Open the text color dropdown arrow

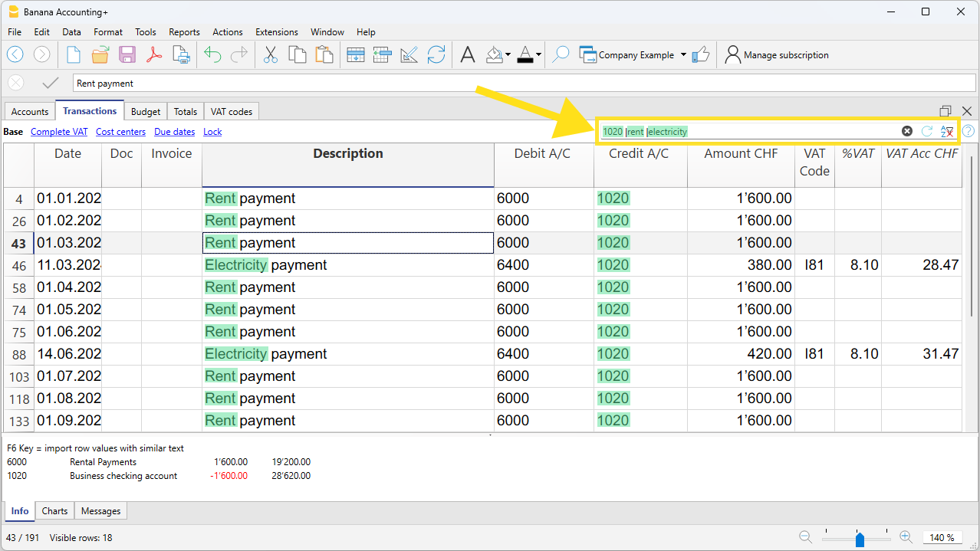[538, 55]
